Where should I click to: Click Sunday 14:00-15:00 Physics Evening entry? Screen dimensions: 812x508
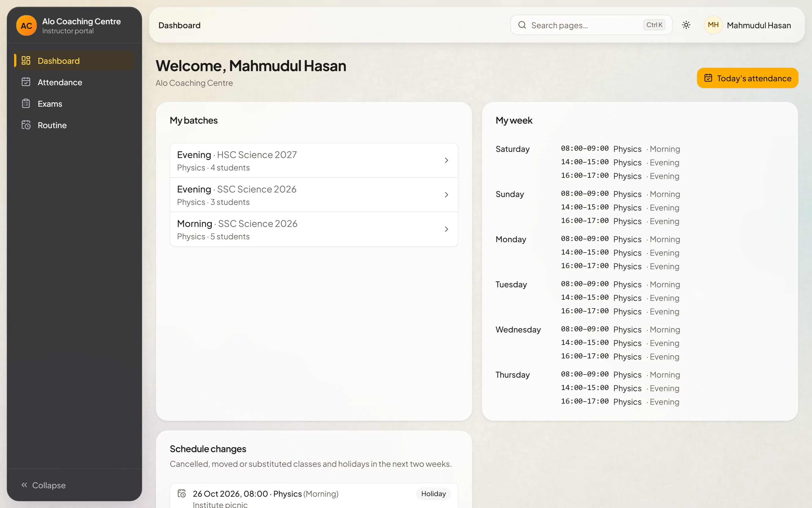(620, 208)
